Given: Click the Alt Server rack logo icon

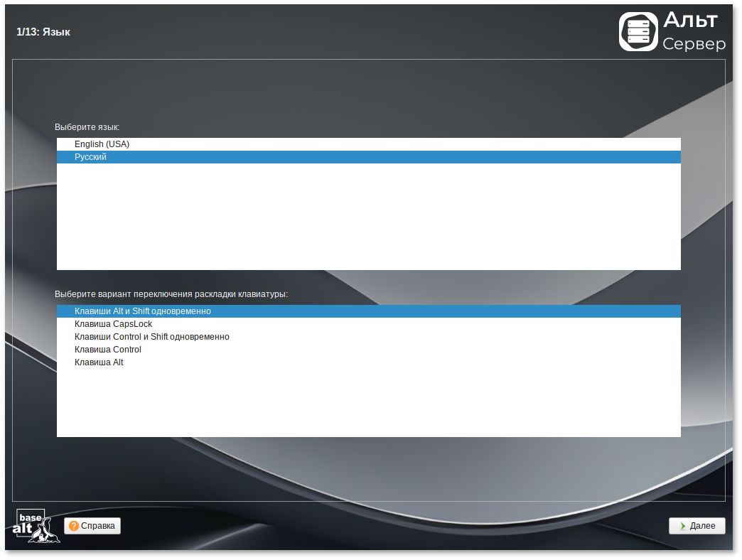Looking at the screenshot, I should coord(638,32).
